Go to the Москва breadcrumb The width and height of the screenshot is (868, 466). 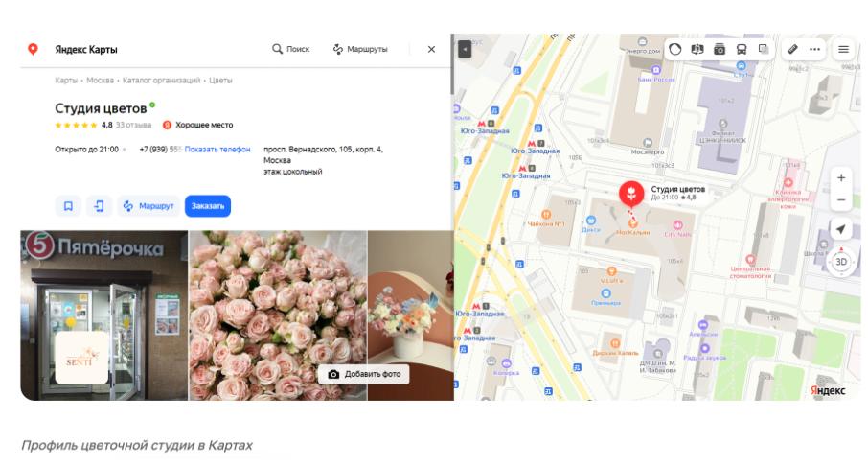(101, 81)
